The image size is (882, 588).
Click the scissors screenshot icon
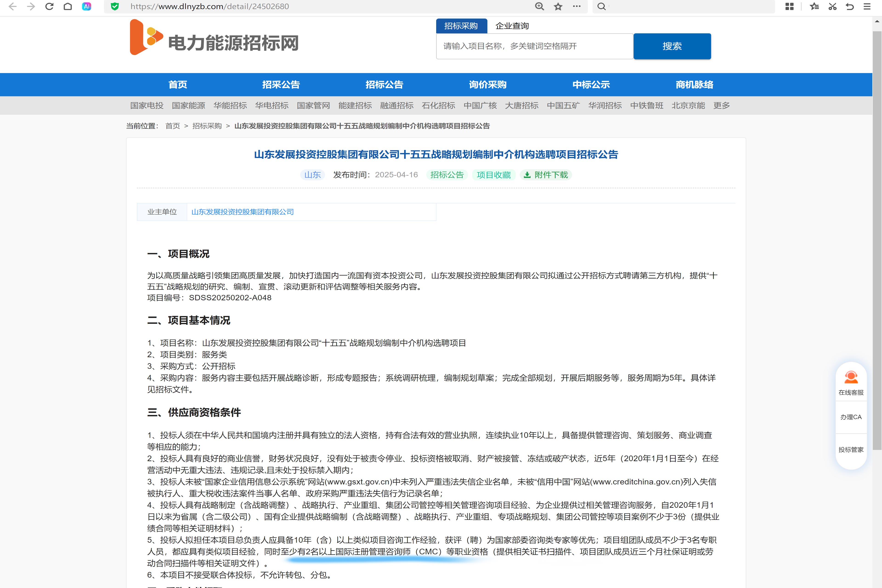(832, 6)
